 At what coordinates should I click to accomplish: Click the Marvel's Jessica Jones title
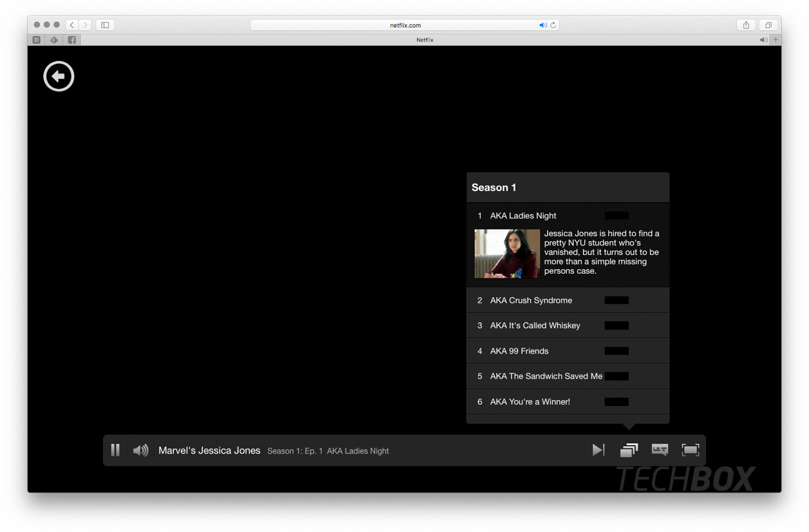210,450
